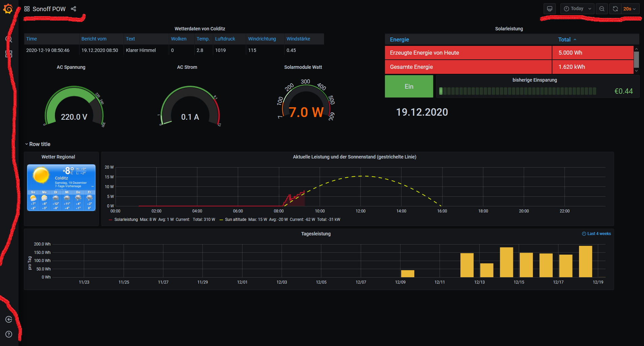This screenshot has width=644, height=346.
Task: Toggle the Solarleistung series in the legend
Action: coord(126,220)
